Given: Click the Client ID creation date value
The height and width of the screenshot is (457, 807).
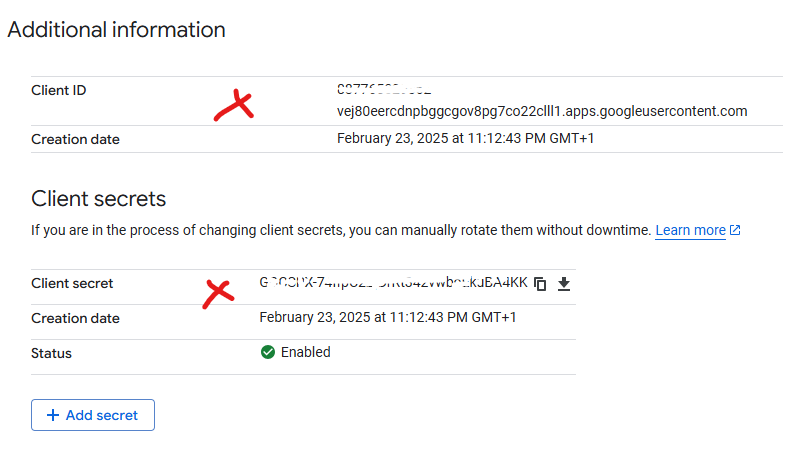Looking at the screenshot, I should [466, 138].
